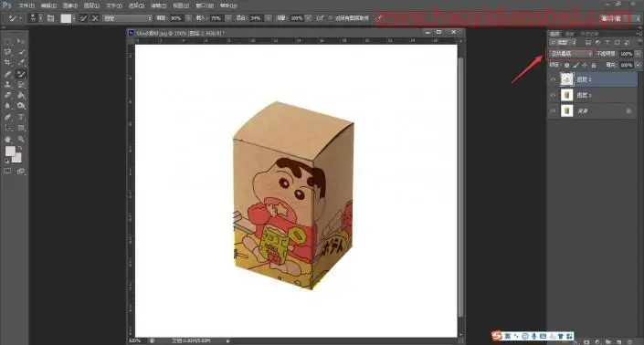Open the layer filter type dropdown

tap(563, 42)
